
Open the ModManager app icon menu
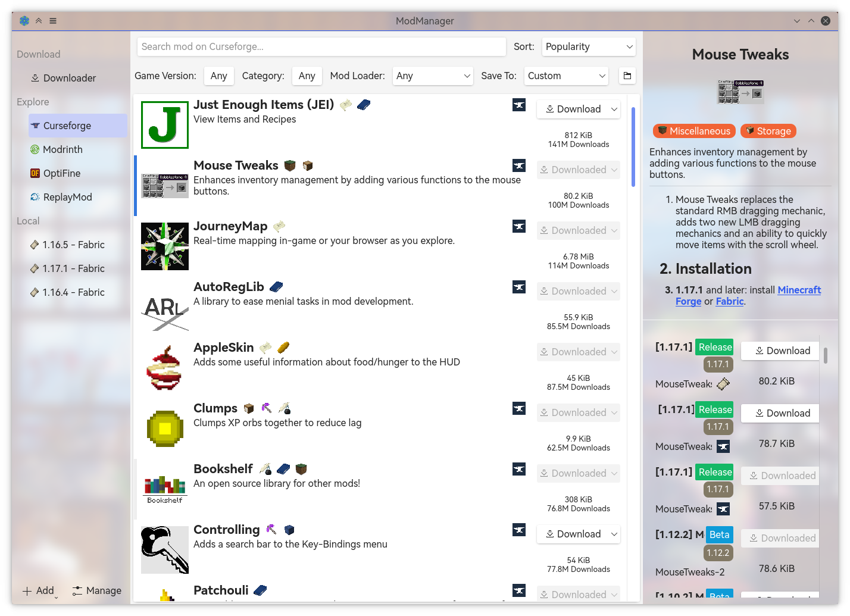(x=24, y=21)
